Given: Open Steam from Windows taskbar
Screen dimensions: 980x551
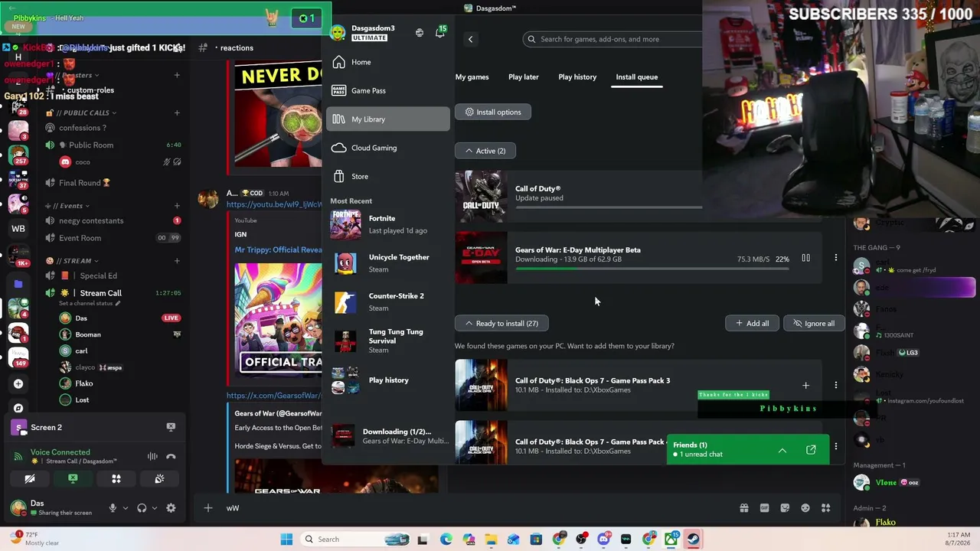Looking at the screenshot, I should [693, 540].
